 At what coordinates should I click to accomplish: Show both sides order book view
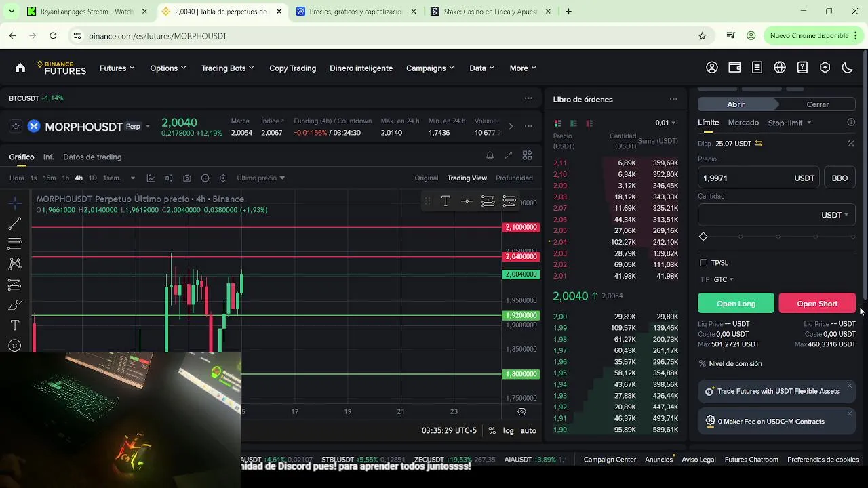tap(557, 123)
